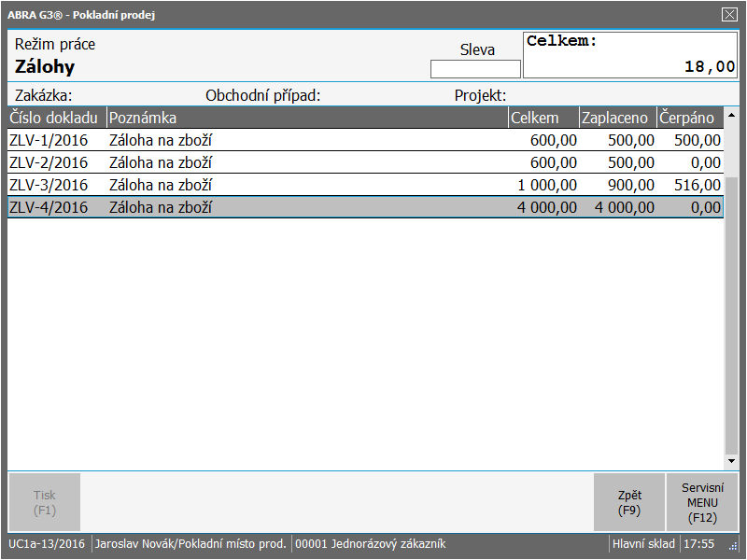Select the ZLV-1/2016 deposit row
Image resolution: width=747 pixels, height=560 pixels.
(364, 140)
